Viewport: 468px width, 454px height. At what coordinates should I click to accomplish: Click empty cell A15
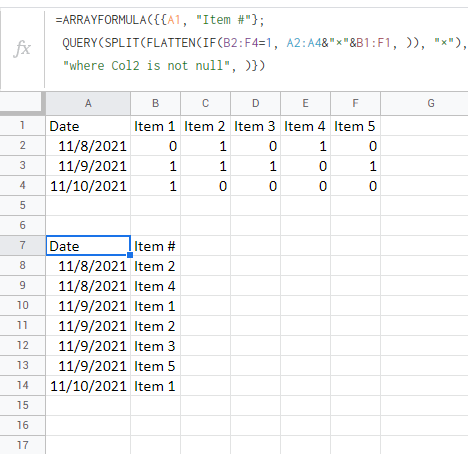88,406
